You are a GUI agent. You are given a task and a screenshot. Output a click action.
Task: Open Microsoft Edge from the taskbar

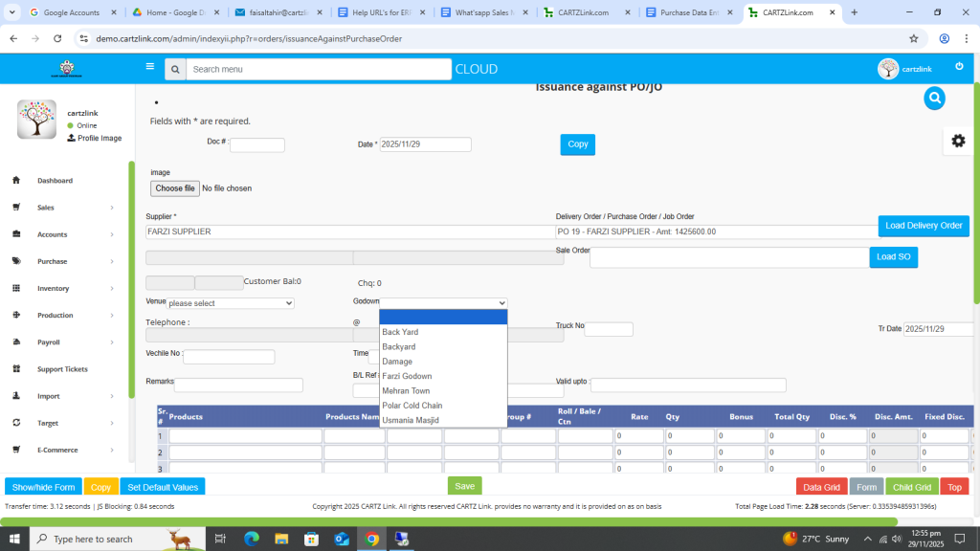(x=252, y=539)
